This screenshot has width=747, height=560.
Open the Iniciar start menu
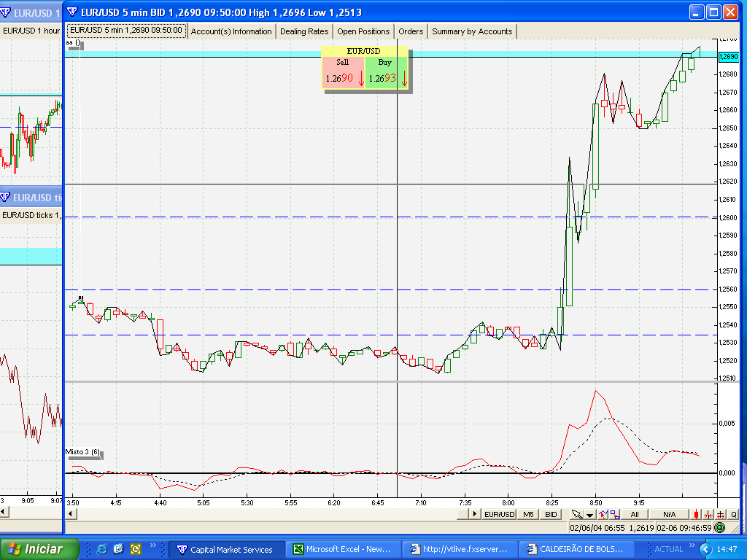(x=39, y=549)
